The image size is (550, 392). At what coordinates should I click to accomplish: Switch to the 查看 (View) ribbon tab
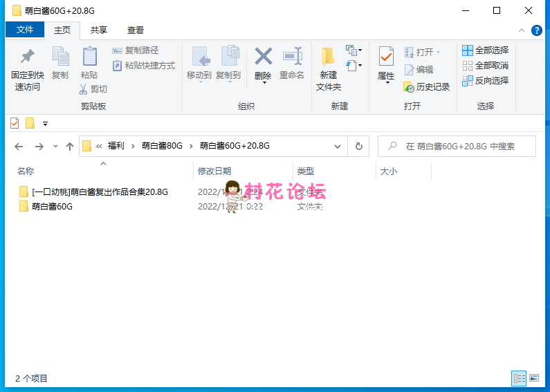(x=136, y=30)
